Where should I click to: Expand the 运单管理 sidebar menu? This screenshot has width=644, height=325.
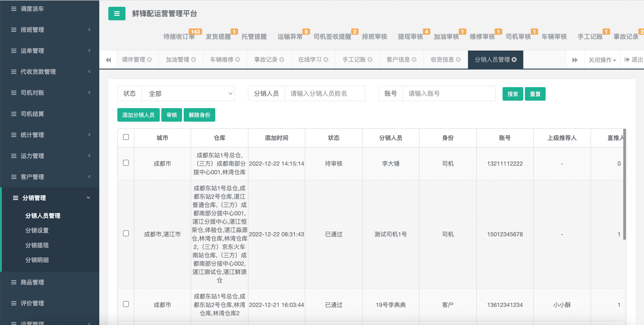(x=89, y=51)
